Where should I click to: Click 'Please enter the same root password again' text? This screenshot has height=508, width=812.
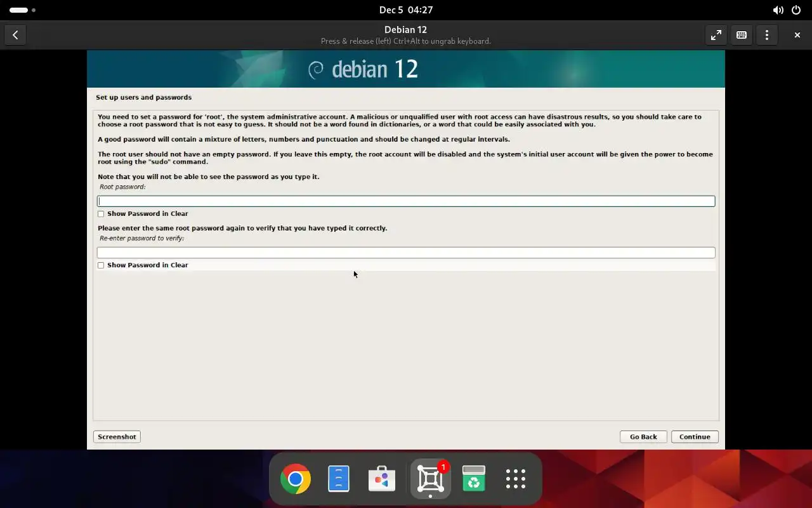coord(242,228)
